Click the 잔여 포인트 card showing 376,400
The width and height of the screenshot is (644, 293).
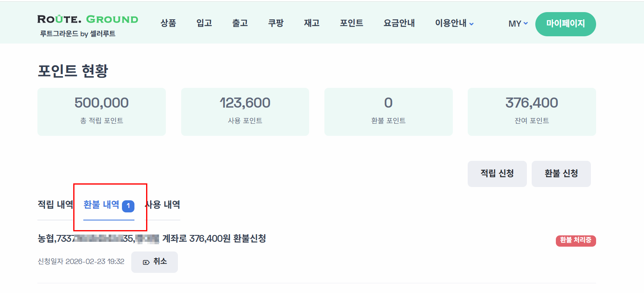click(x=531, y=112)
